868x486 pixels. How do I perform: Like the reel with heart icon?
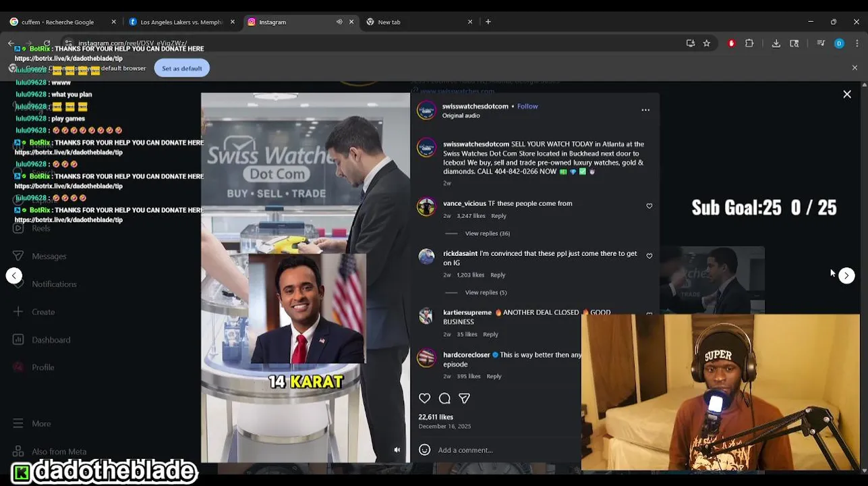click(x=424, y=398)
